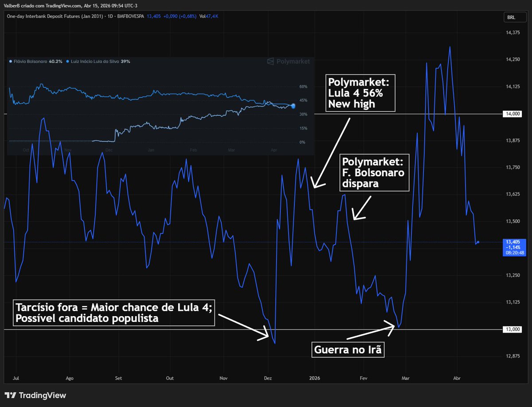Screen dimensions: 532x407
Task: Click the Feb month label in the Polymarket inset
Action: [x=193, y=151]
